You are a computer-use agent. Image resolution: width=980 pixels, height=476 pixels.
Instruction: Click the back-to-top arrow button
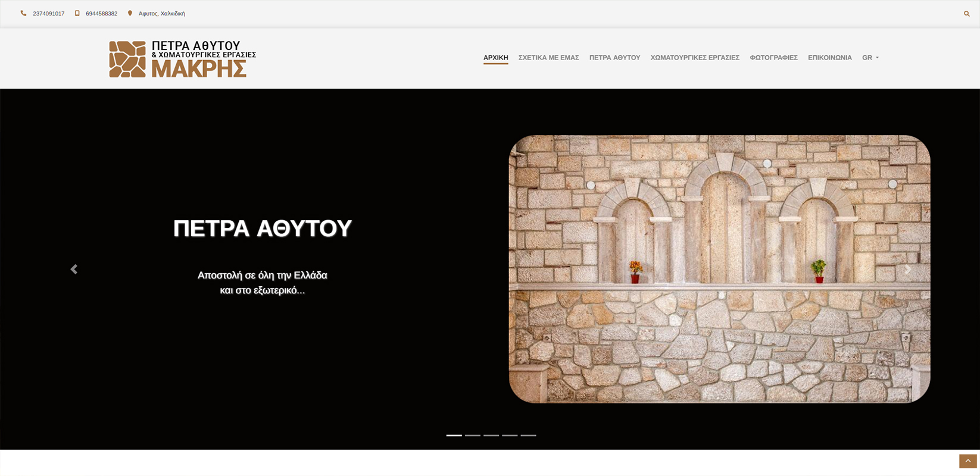point(967,461)
